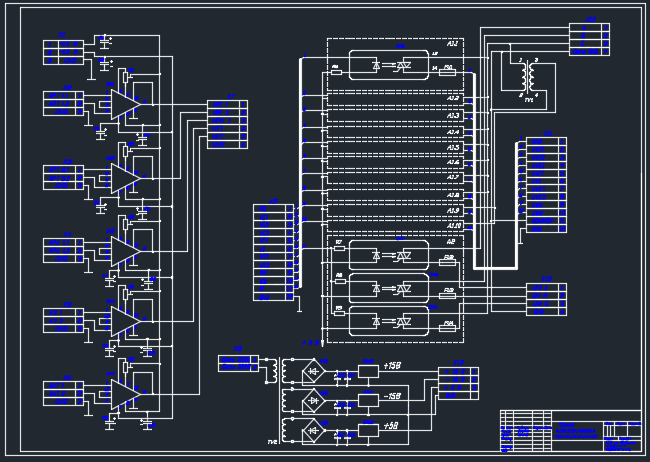This screenshot has height=462, width=650.
Task: Select the A1.3 block label
Action: coord(453,116)
